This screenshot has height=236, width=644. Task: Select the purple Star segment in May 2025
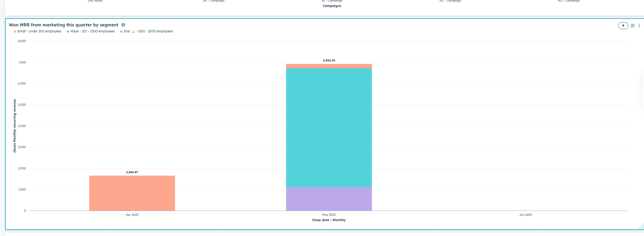pos(329,199)
